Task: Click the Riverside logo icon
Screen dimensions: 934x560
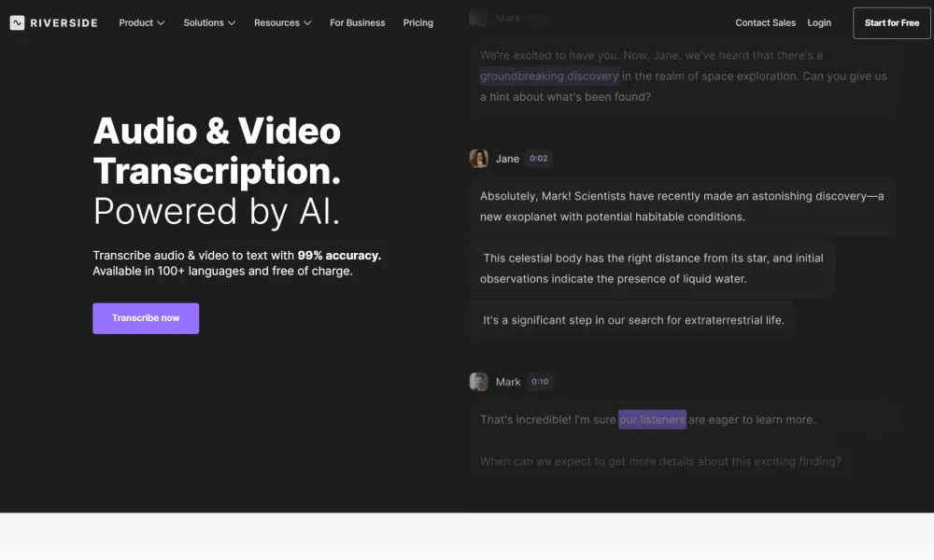Action: (x=16, y=22)
